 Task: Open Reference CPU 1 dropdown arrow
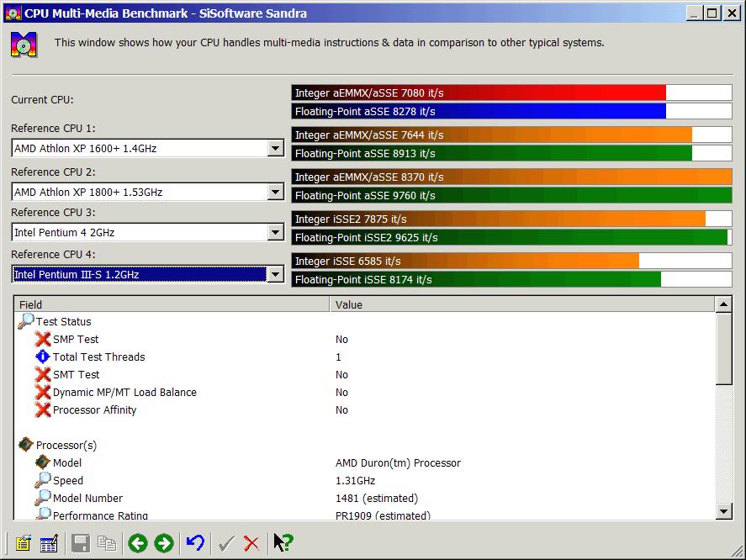coord(276,149)
